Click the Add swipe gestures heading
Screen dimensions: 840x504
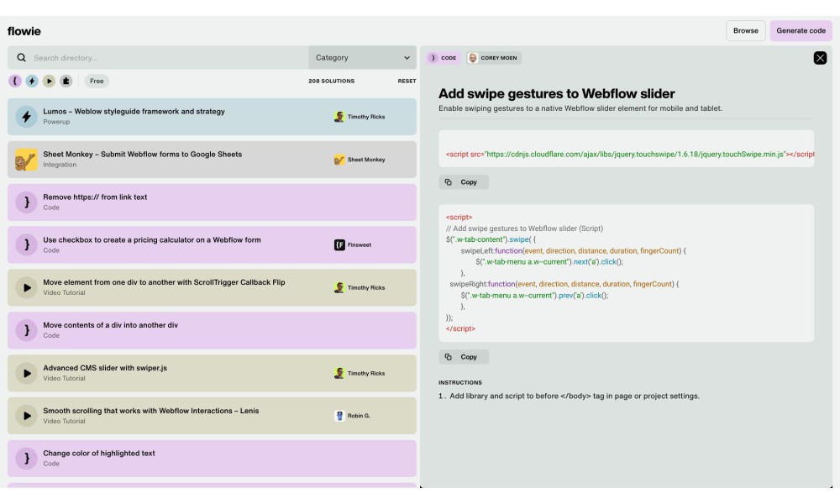click(x=556, y=94)
